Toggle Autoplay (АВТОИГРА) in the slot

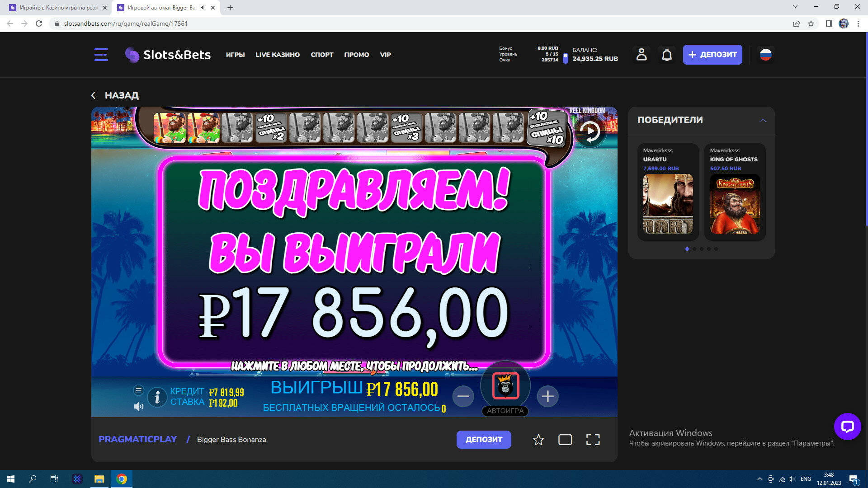point(505,411)
